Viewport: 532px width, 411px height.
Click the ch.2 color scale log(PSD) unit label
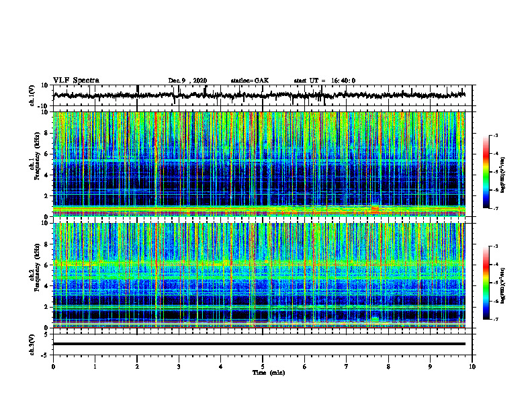click(503, 286)
